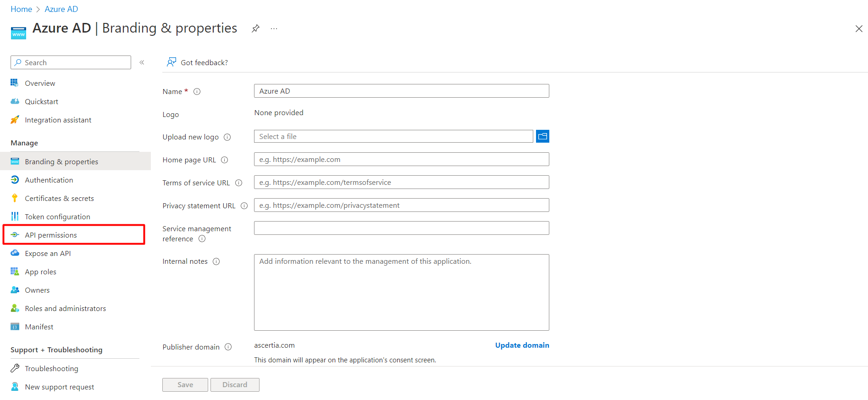Collapse the left navigation menu
868x400 pixels.
[142, 62]
